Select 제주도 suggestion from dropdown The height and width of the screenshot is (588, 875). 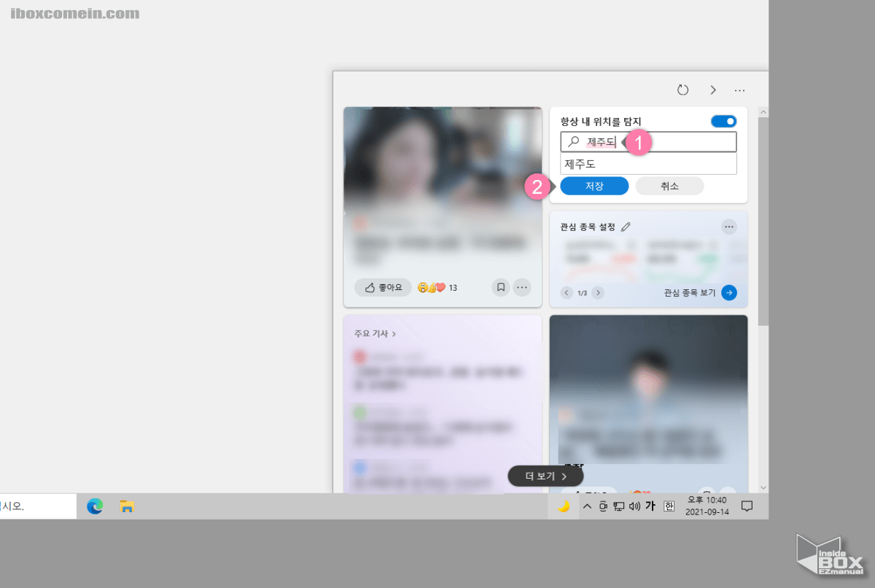(648, 164)
